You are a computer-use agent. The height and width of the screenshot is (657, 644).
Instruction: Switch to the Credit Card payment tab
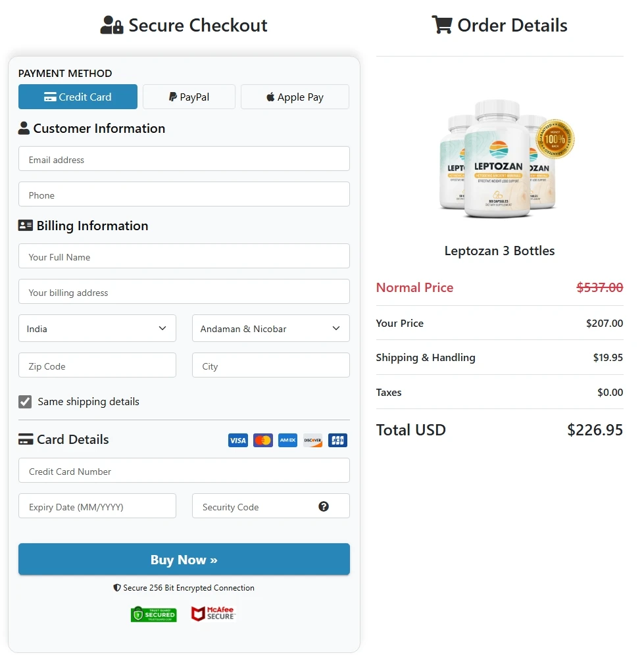(x=78, y=97)
